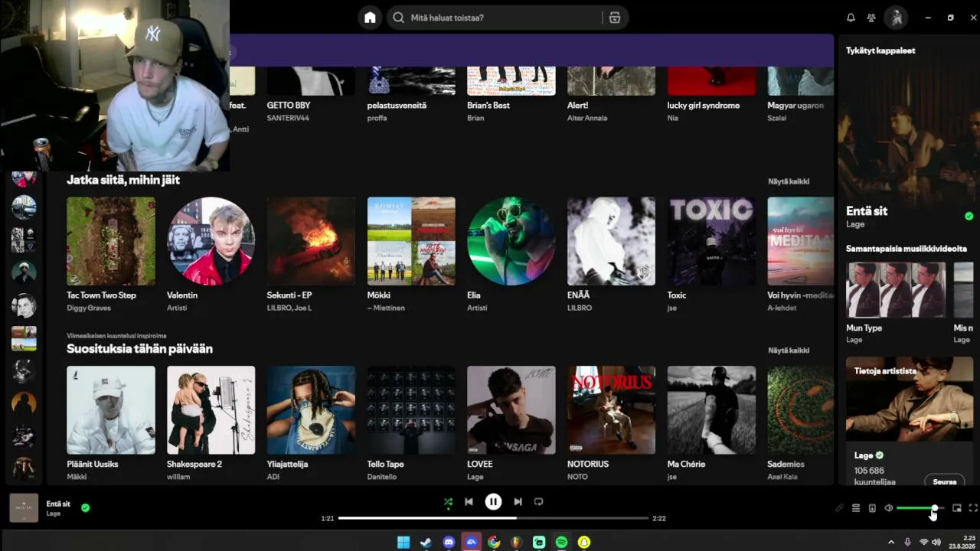Open the miniplayer
This screenshot has height=551, width=980.
point(957,508)
